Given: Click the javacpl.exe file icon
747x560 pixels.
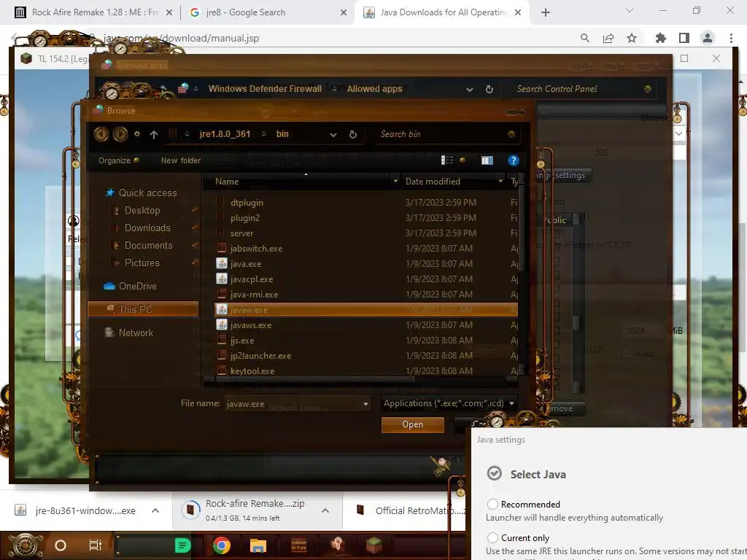Looking at the screenshot, I should coord(222,279).
